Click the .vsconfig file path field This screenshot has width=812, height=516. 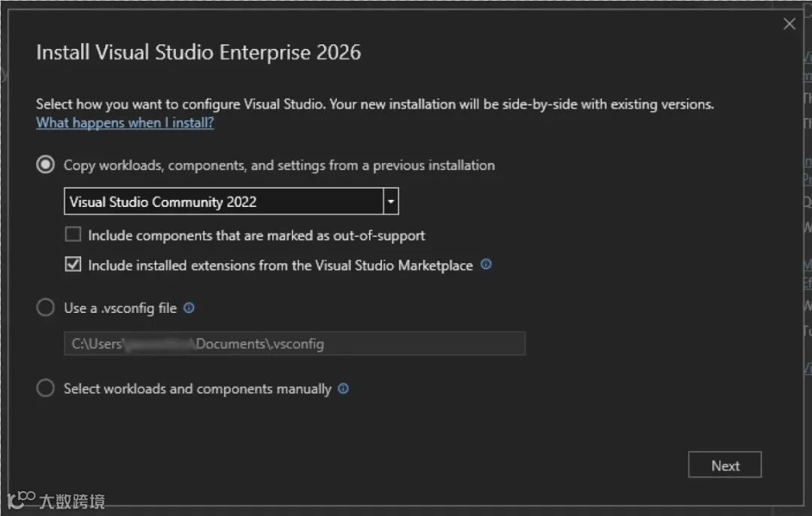[294, 344]
